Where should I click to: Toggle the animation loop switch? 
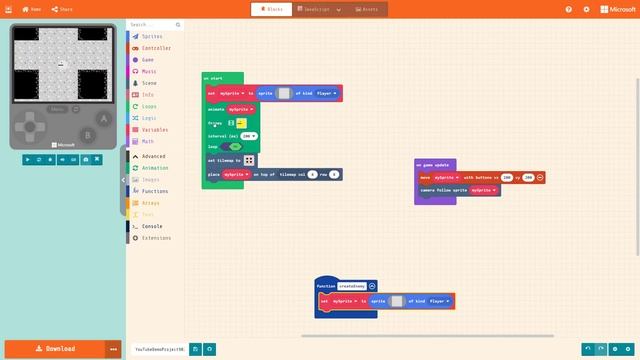click(231, 147)
